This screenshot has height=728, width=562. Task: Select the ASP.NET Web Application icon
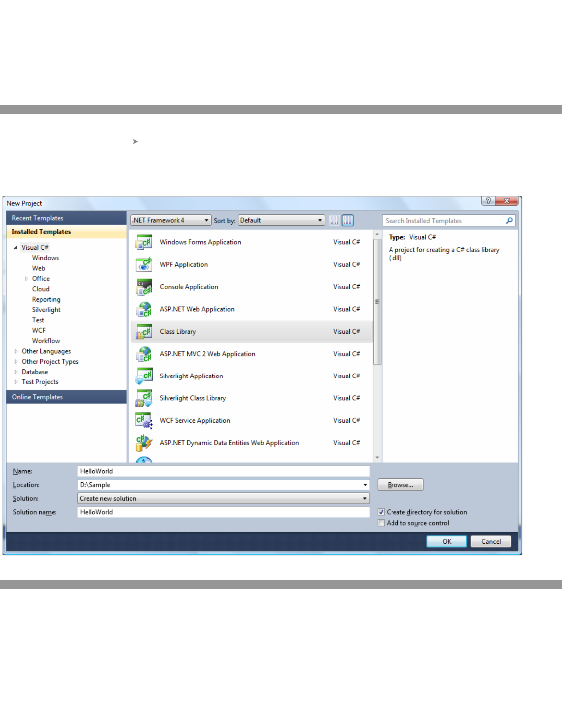pos(144,309)
